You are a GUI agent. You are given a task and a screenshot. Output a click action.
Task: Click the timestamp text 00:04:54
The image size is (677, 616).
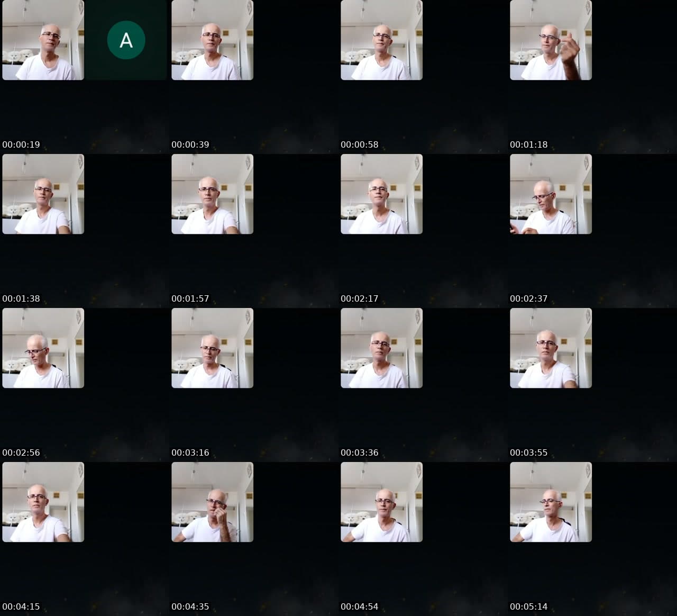(360, 606)
